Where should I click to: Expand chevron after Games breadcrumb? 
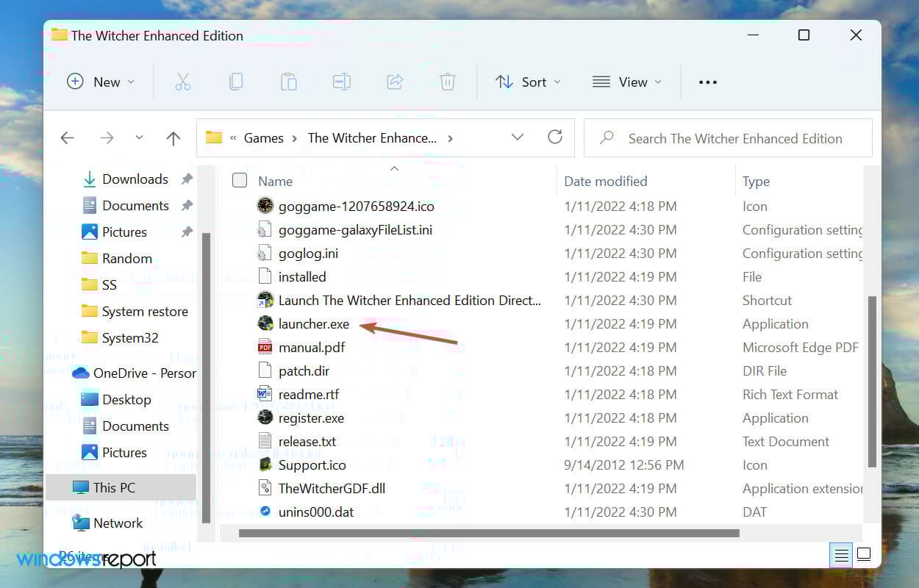click(294, 138)
